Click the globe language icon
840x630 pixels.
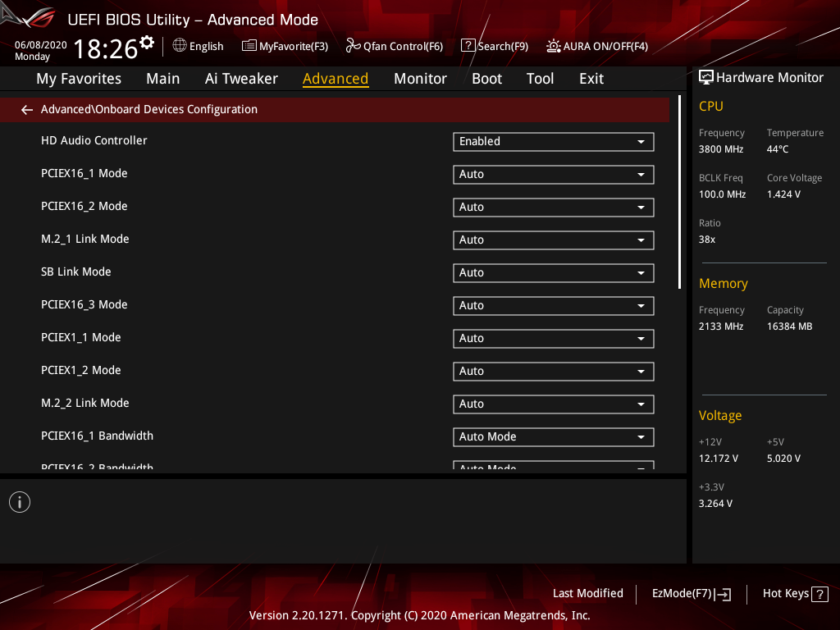coord(180,46)
